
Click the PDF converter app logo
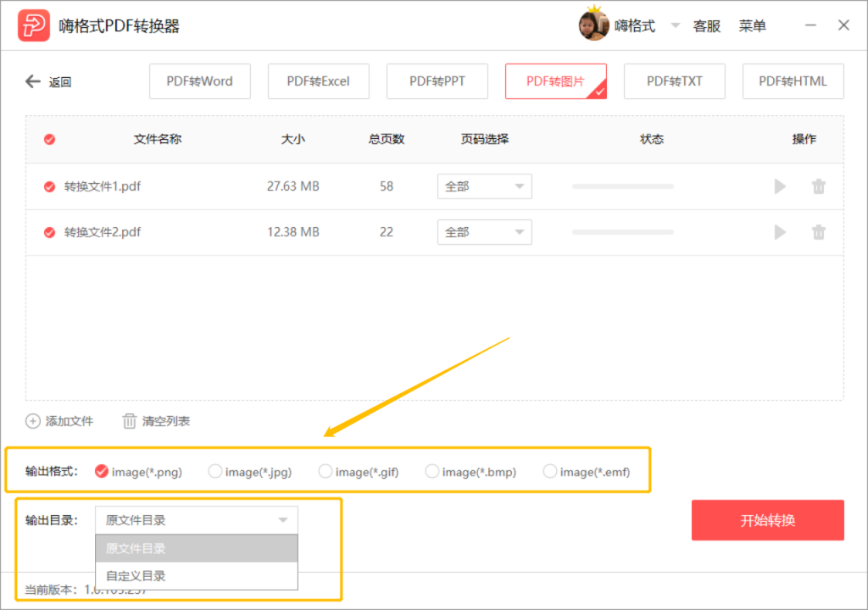click(x=34, y=25)
